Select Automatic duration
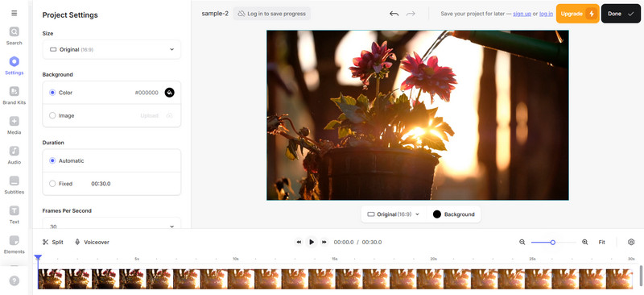This screenshot has height=295, width=644. (52, 161)
